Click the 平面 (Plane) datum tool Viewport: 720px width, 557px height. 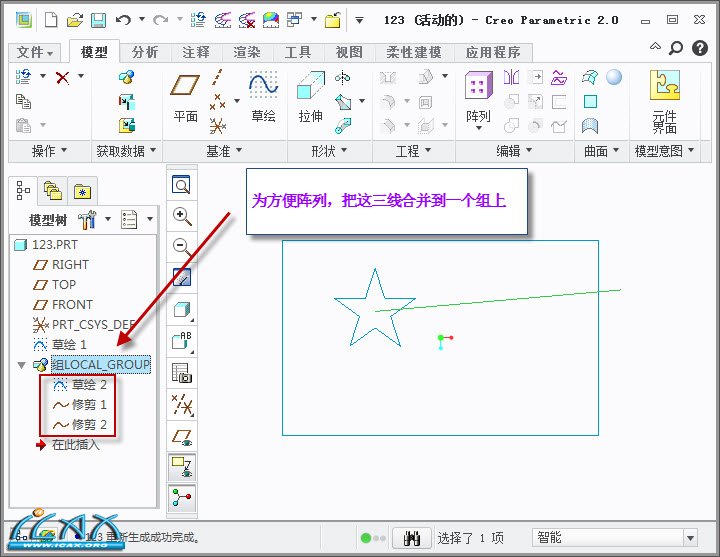[186, 98]
